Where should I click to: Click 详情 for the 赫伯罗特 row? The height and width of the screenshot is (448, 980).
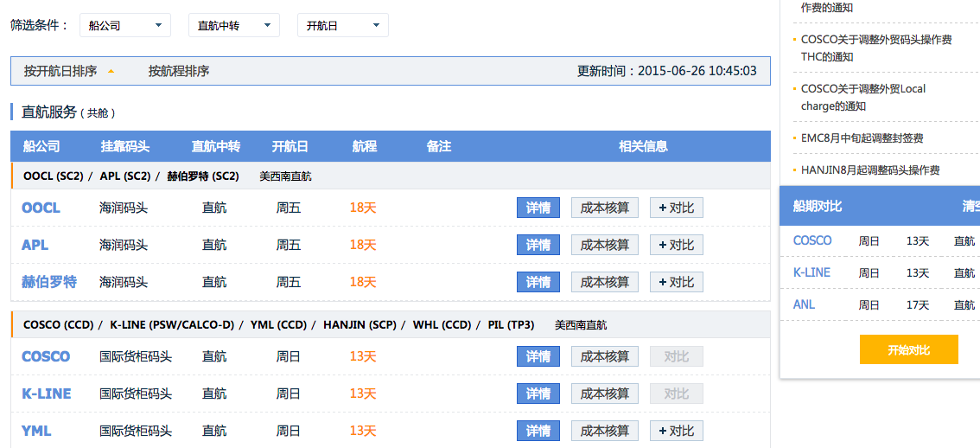pyautogui.click(x=538, y=282)
